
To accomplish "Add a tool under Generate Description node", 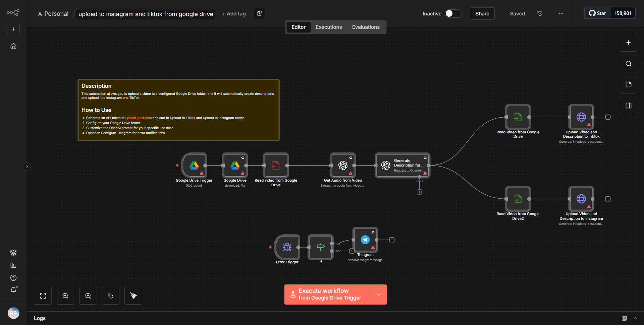I will click(x=419, y=192).
